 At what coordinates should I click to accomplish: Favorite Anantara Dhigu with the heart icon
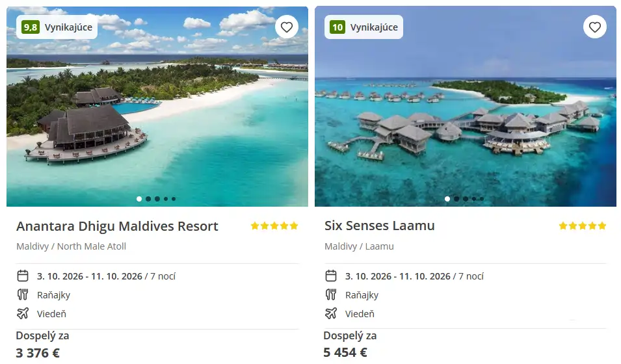287,27
